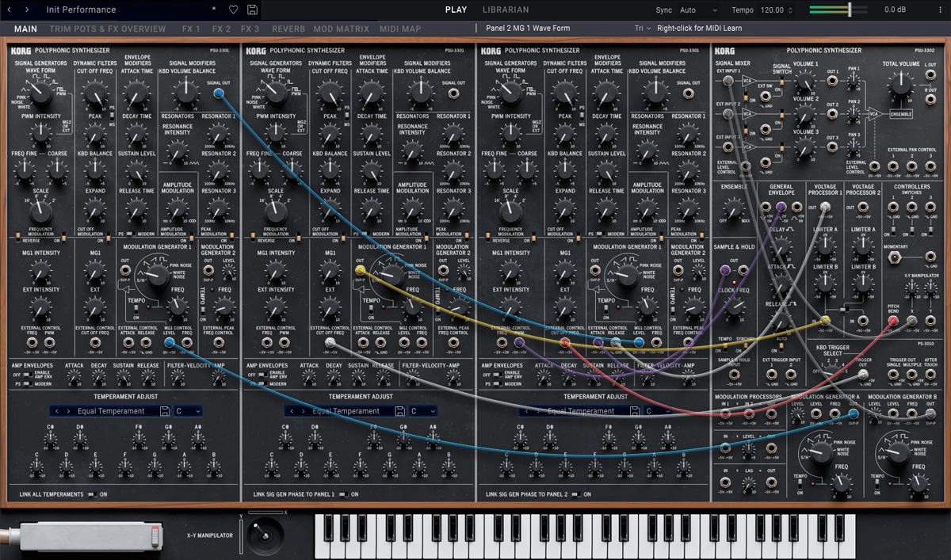This screenshot has height=560, width=951.
Task: Select the REVERB tab
Action: point(288,29)
